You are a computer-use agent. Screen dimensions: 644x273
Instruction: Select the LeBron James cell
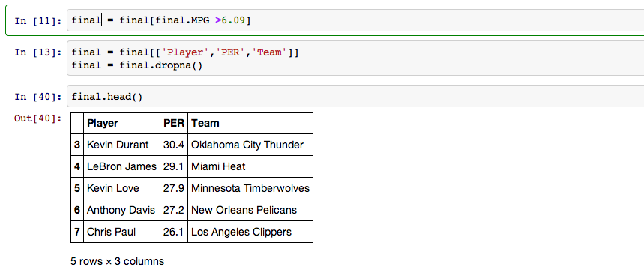(x=121, y=166)
